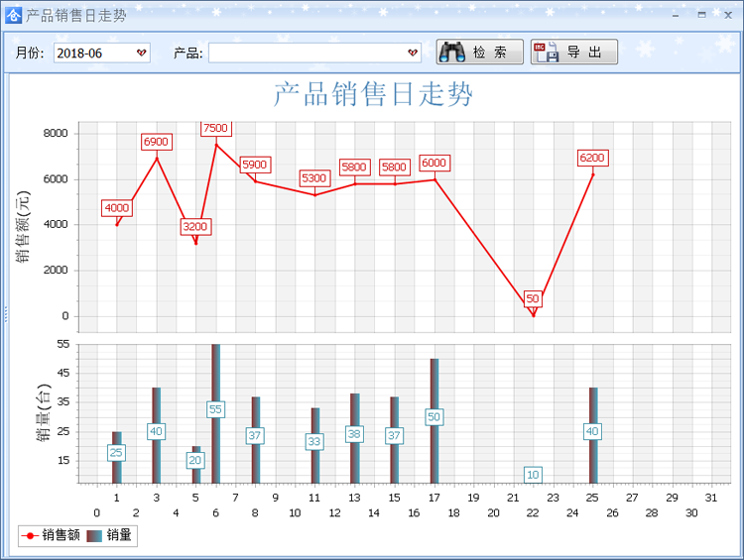The width and height of the screenshot is (744, 560).
Task: Click the export save-disk icon
Action: [546, 52]
